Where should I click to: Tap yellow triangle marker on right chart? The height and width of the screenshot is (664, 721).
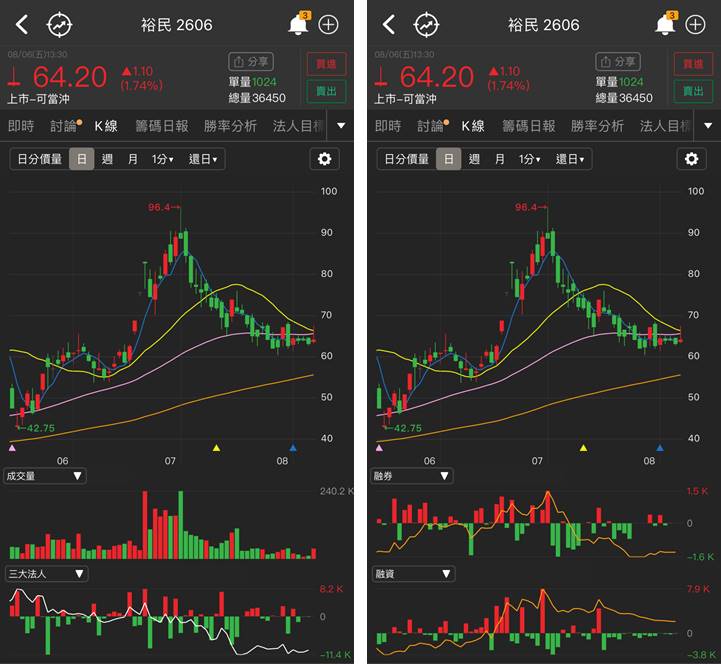[583, 447]
